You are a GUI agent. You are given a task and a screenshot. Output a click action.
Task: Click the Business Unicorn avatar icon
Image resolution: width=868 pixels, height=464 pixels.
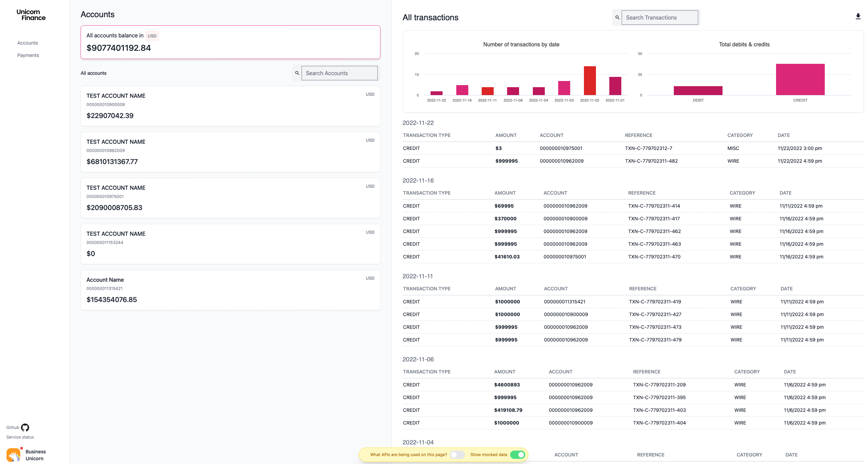click(x=13, y=455)
